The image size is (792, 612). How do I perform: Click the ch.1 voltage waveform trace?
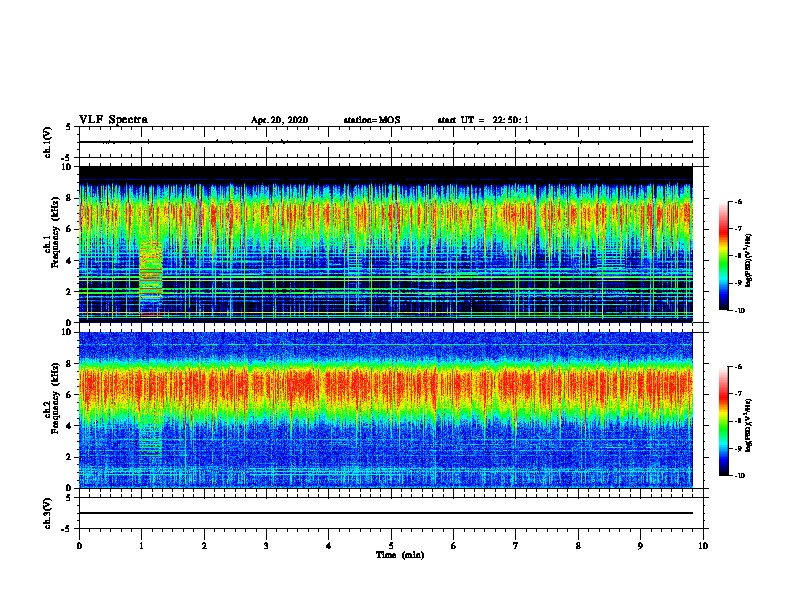point(385,142)
